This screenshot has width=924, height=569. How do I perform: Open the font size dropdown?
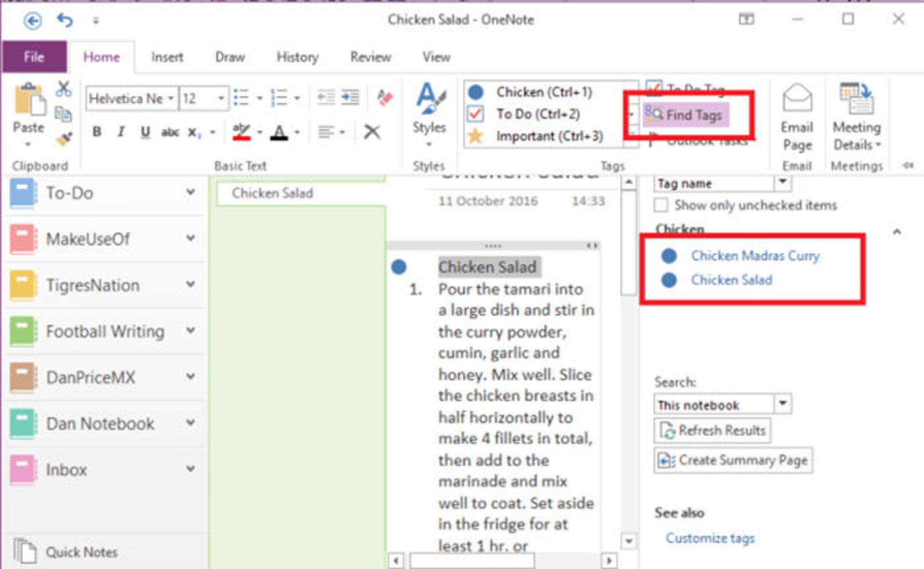[x=221, y=98]
